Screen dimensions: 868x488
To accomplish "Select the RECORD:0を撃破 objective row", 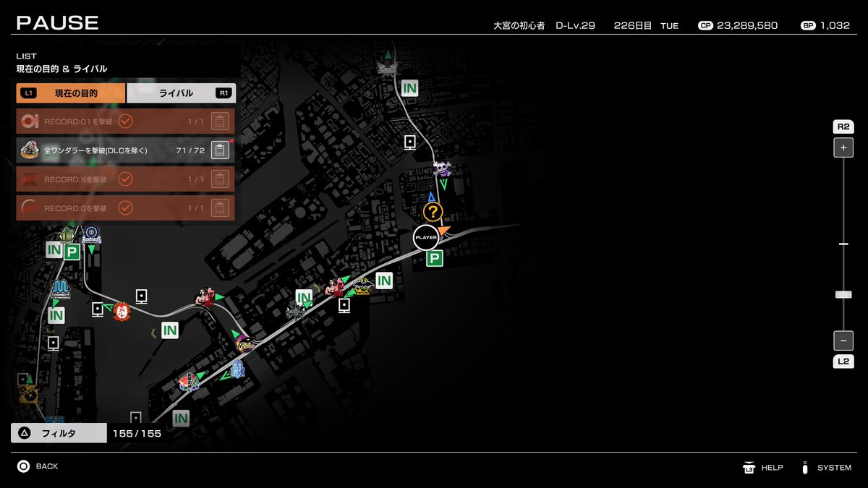I will point(126,207).
